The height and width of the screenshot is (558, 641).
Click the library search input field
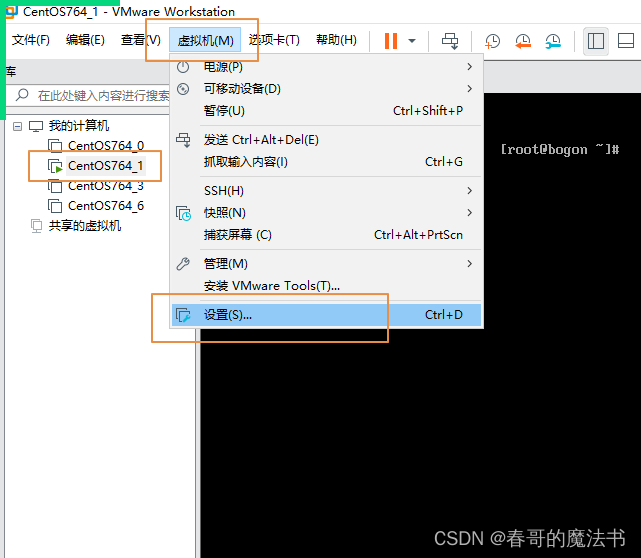click(x=88, y=96)
